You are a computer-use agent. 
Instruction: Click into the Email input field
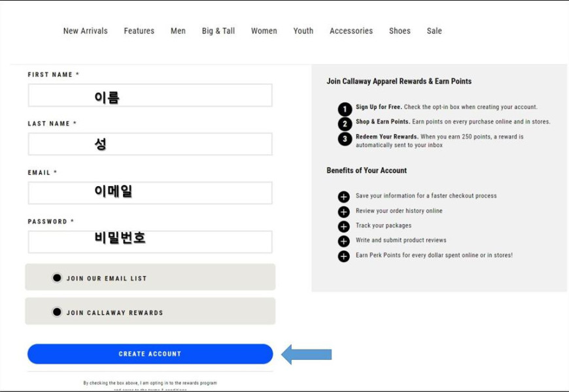(x=150, y=193)
